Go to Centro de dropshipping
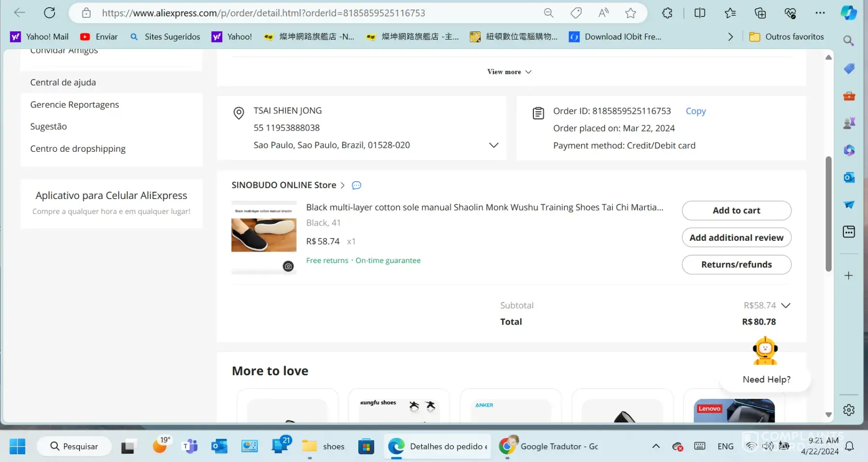The image size is (868, 462). pyautogui.click(x=78, y=149)
